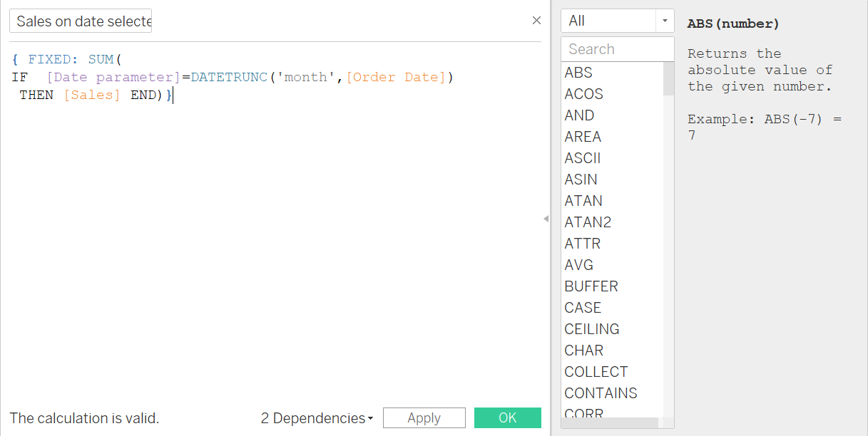This screenshot has height=436, width=868.
Task: Expand the 2 Dependencies dropdown
Action: pyautogui.click(x=317, y=418)
